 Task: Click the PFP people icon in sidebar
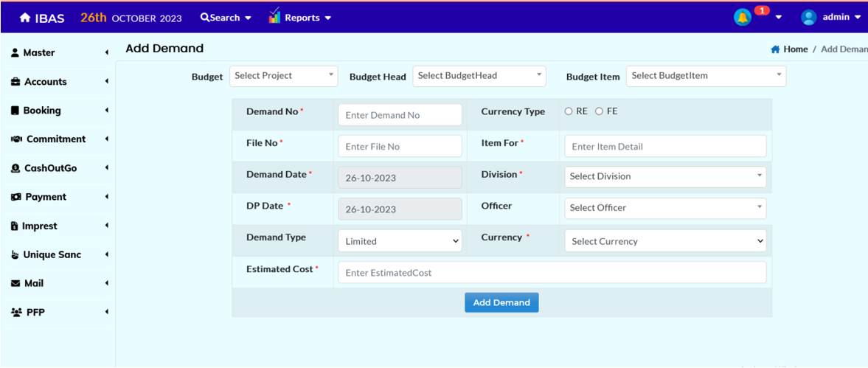[x=16, y=313]
